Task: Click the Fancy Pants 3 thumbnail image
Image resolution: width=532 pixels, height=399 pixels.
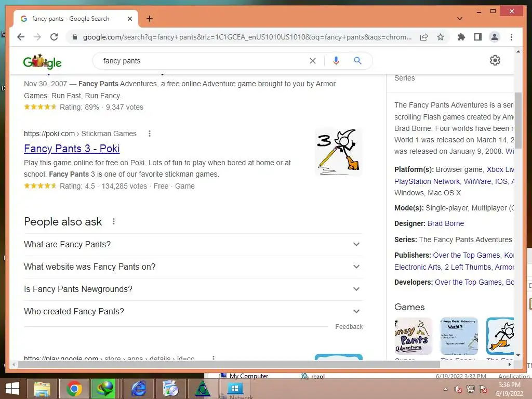Action: [338, 152]
